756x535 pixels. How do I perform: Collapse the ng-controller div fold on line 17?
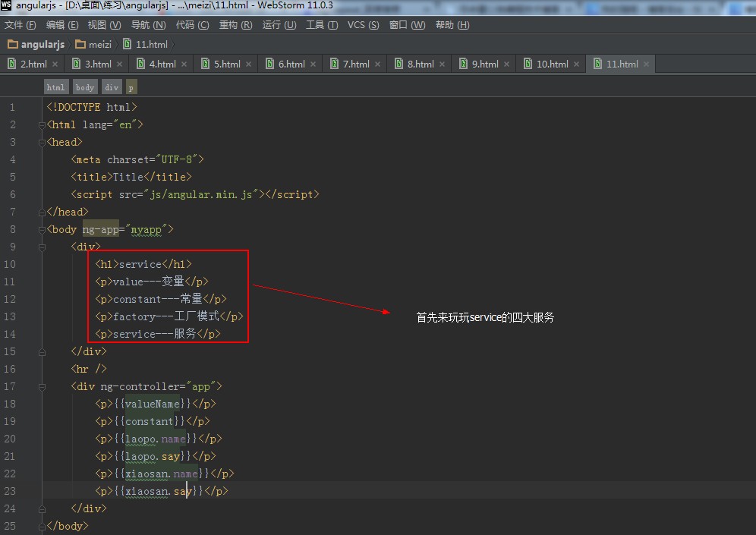(x=42, y=387)
